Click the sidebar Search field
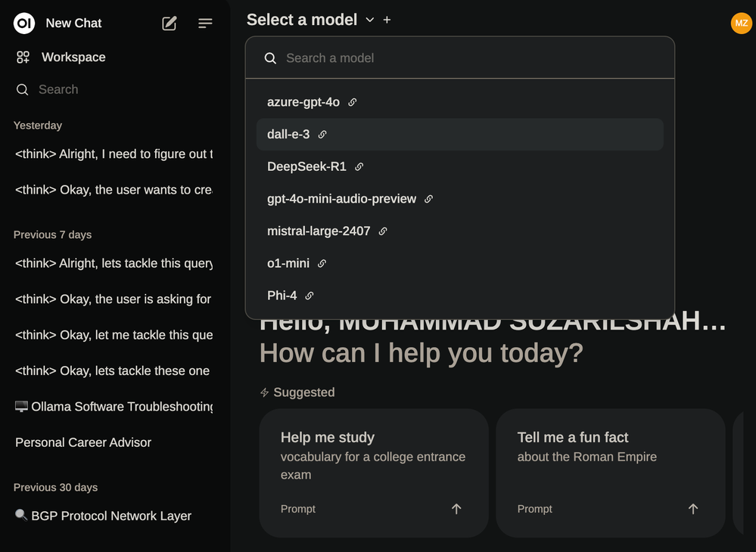Screen dimensions: 756x552 point(115,89)
